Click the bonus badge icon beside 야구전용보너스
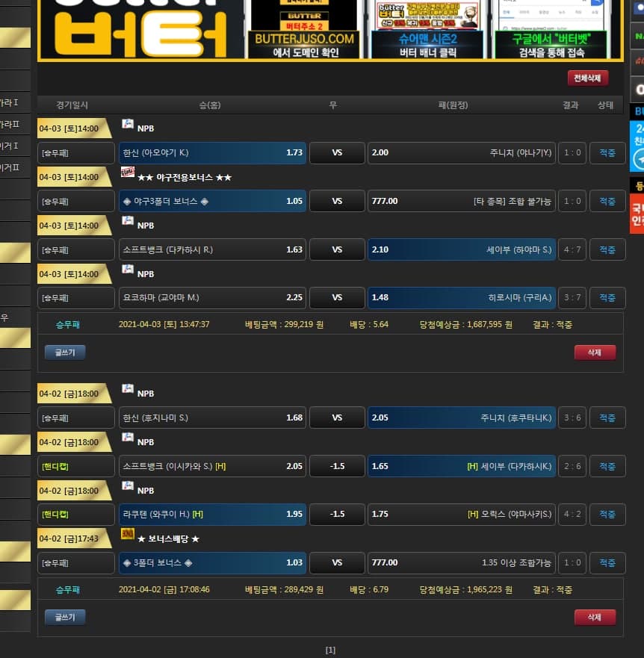This screenshot has height=658, width=644. click(127, 173)
